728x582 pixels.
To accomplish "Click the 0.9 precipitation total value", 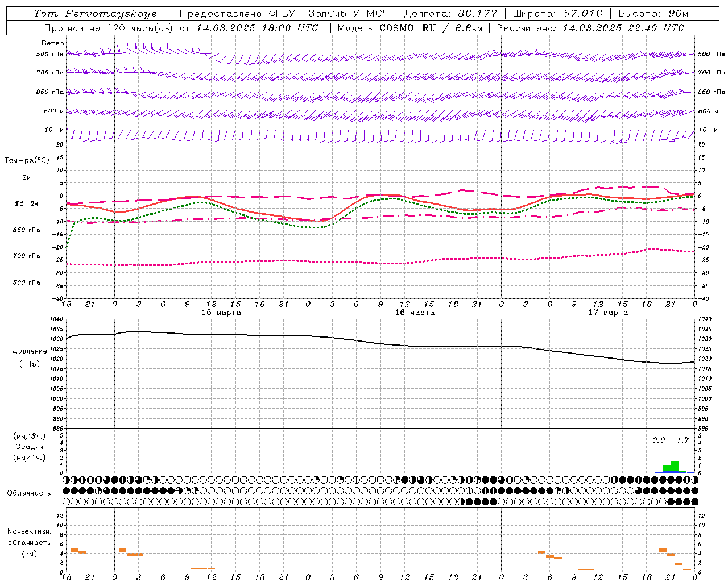I will click(x=659, y=440).
